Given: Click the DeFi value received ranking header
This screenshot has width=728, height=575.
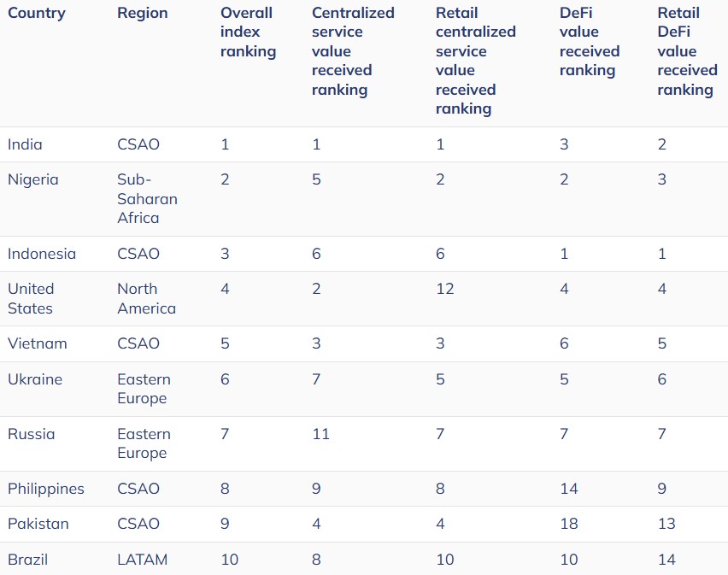Looking at the screenshot, I should click(x=590, y=42).
